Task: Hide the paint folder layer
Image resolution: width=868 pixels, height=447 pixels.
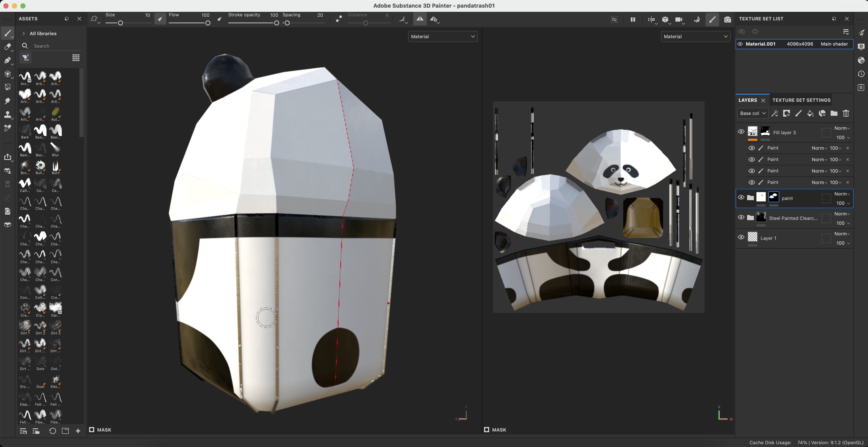Action: pyautogui.click(x=741, y=197)
